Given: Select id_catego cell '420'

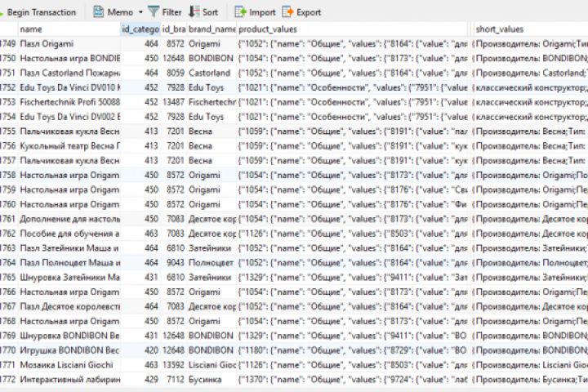Looking at the screenshot, I should pos(140,350).
